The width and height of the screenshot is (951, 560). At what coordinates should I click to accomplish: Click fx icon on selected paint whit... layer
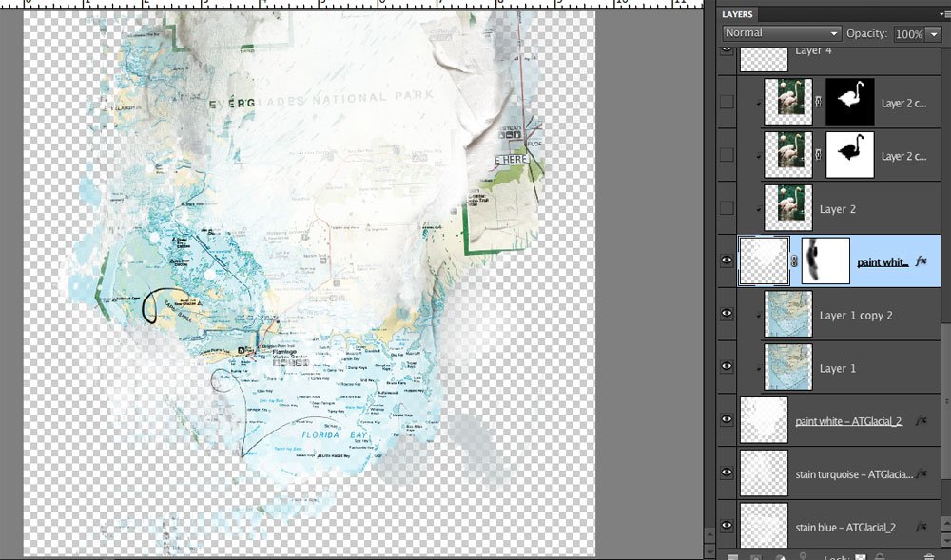[921, 261]
